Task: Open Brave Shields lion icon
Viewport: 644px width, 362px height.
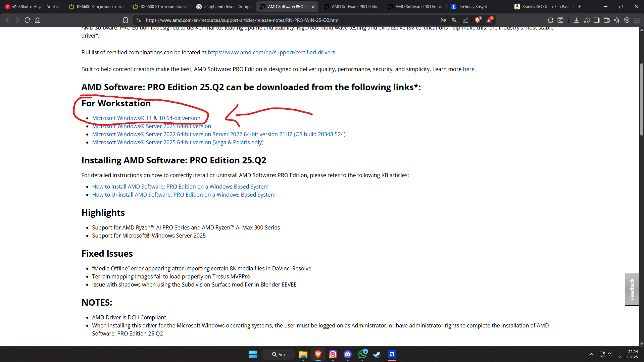Action: pyautogui.click(x=478, y=20)
